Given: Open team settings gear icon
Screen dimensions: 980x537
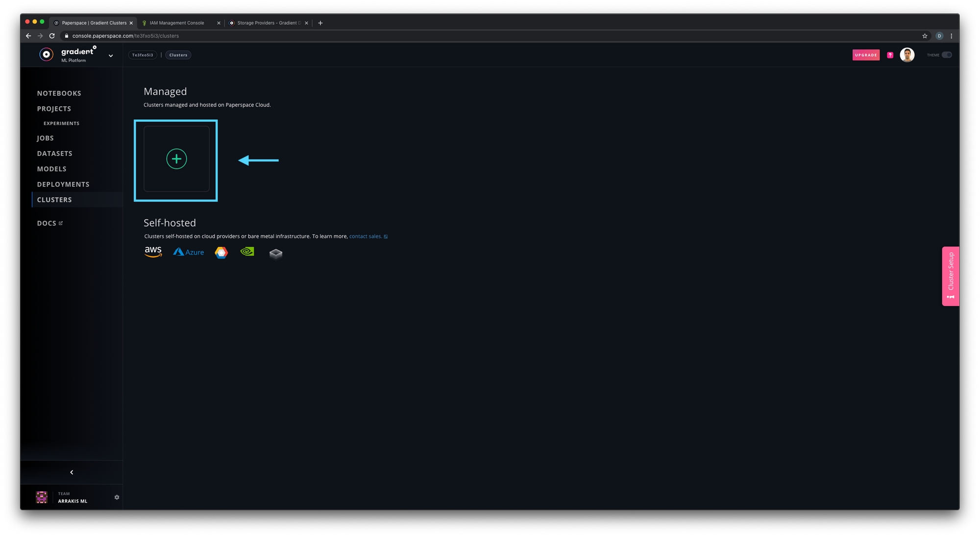Looking at the screenshot, I should [x=117, y=497].
